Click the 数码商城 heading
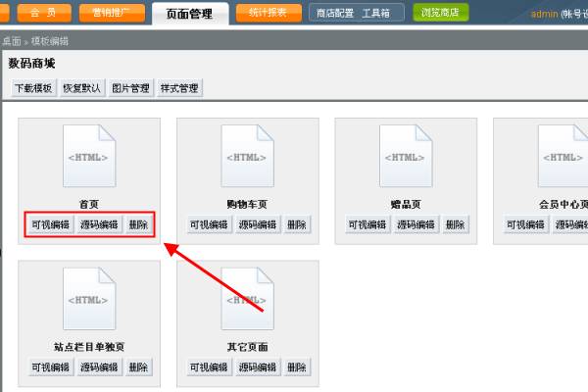Viewport: 588px width, 392px height. point(32,64)
